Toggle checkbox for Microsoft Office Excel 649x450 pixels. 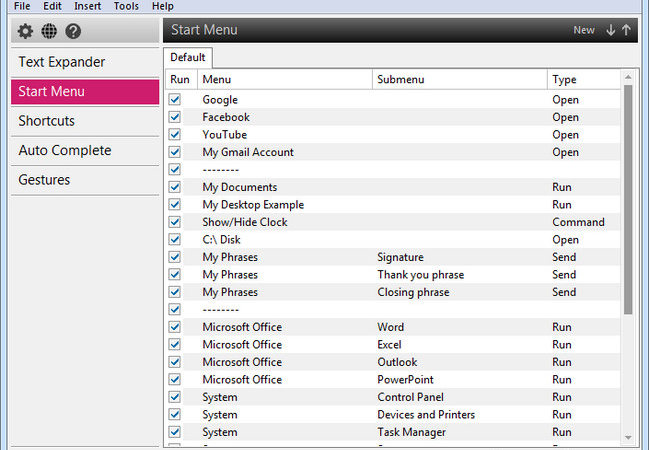(175, 344)
